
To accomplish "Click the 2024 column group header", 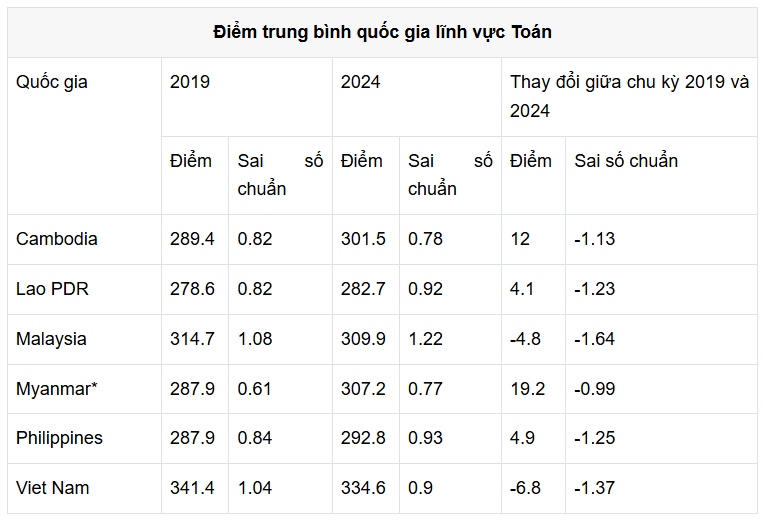I will (361, 82).
